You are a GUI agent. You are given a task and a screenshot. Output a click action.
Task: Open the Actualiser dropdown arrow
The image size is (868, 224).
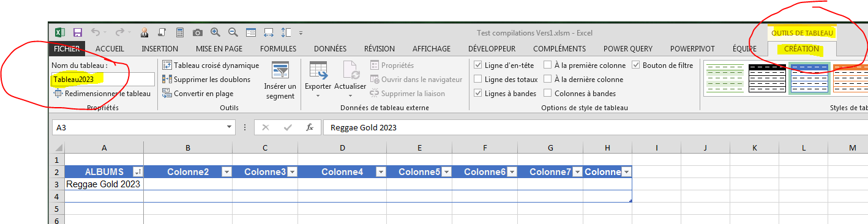tap(350, 96)
